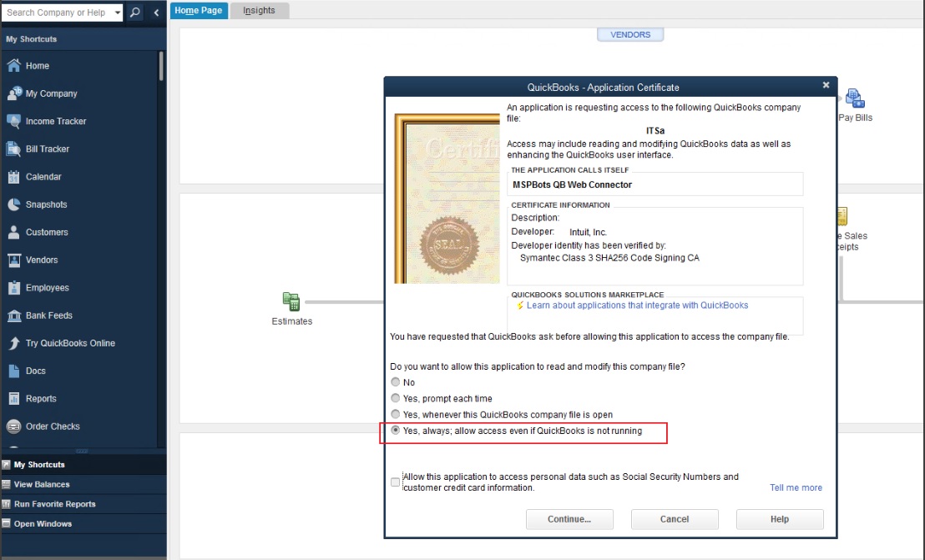Enable access to personal data checkbox
Screen dimensions: 925x560
pyautogui.click(x=395, y=482)
